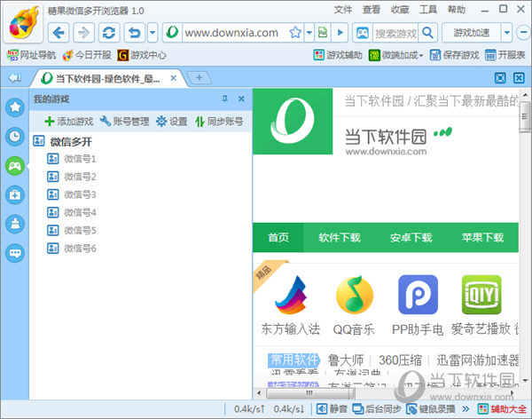Open the 文件 menu
Image resolution: width=532 pixels, height=419 pixels.
tap(343, 10)
